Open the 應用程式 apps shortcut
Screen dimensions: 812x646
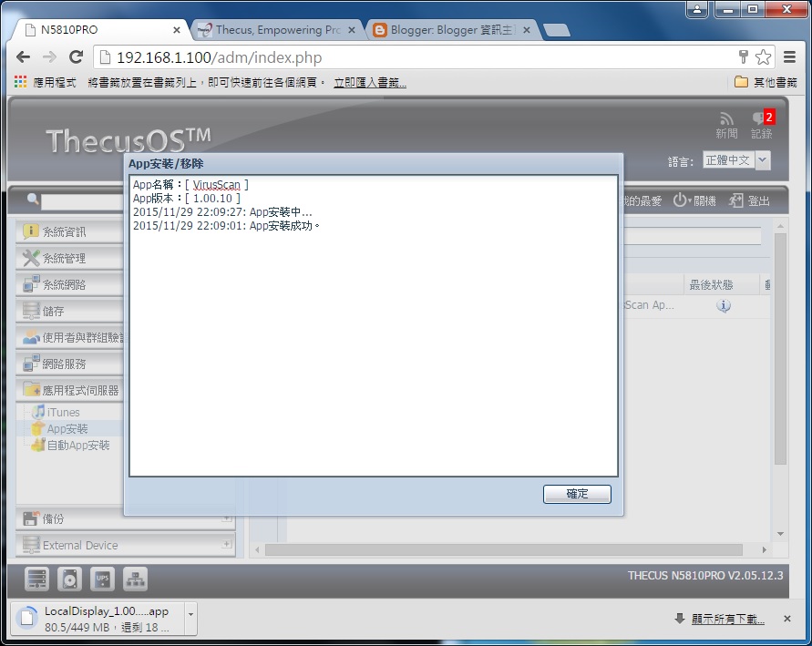(x=46, y=82)
